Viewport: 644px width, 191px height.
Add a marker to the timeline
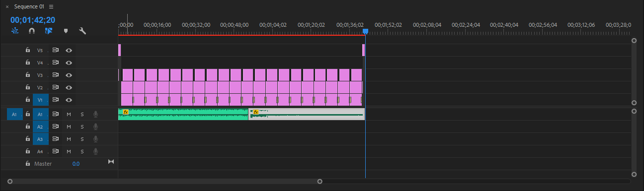(66, 31)
